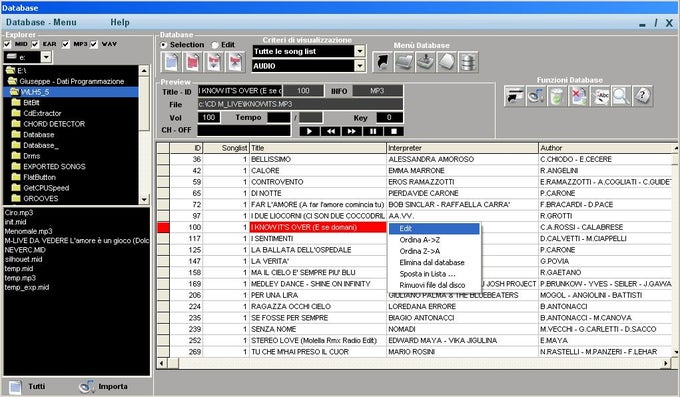Click the database cylinder icon in Menù Database

pos(468,62)
